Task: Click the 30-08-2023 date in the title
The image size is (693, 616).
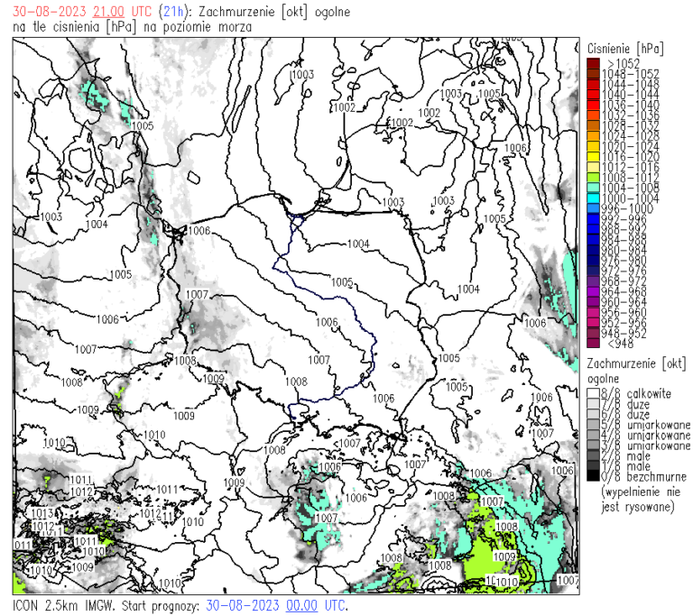Action: (x=49, y=12)
